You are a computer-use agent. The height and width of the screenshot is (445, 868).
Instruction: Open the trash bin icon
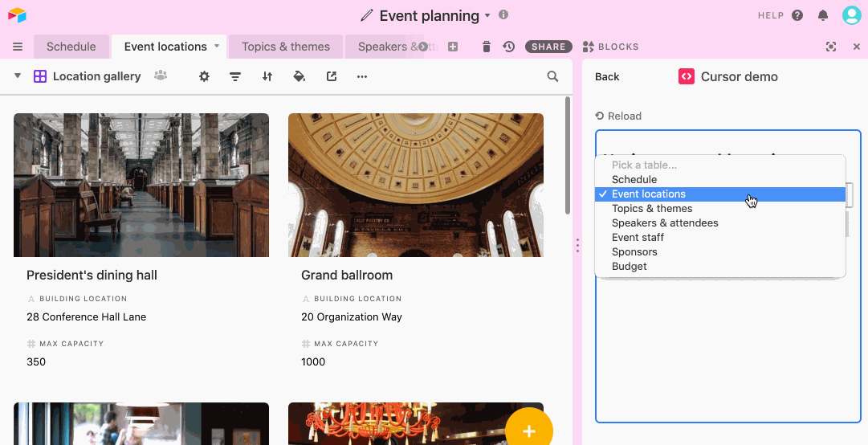487,47
